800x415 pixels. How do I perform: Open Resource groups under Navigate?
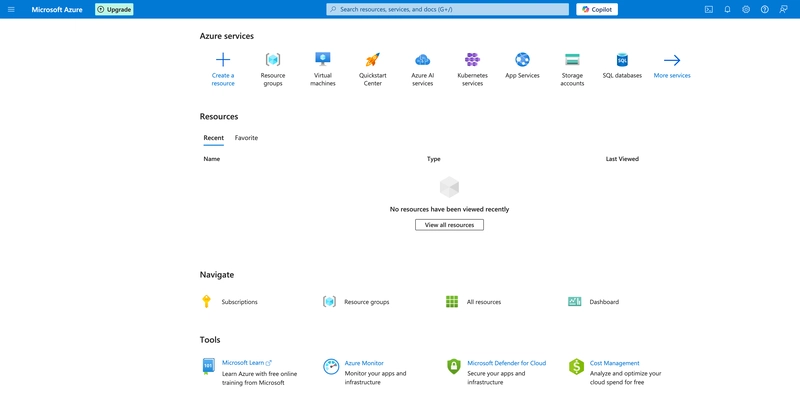click(x=366, y=302)
